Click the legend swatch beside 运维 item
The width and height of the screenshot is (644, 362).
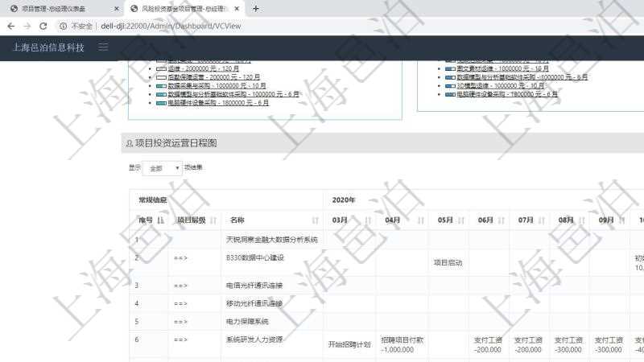(x=161, y=69)
